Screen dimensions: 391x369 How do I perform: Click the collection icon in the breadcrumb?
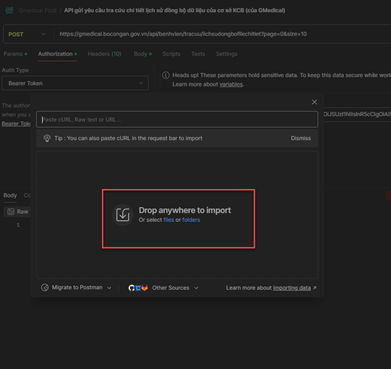coord(9,10)
